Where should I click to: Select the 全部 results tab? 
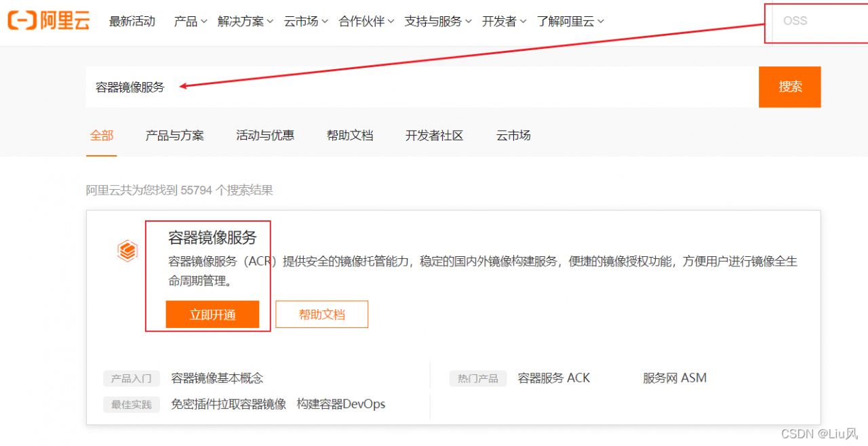102,136
